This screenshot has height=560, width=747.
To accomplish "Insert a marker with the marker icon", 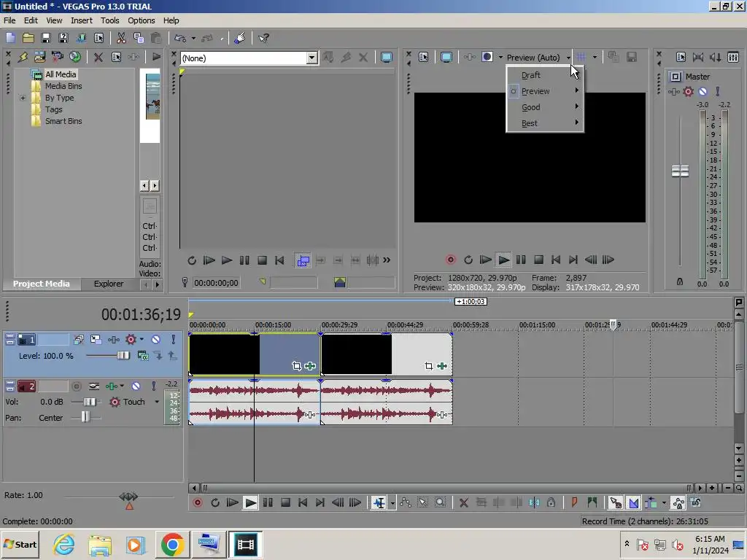I will pos(575,502).
